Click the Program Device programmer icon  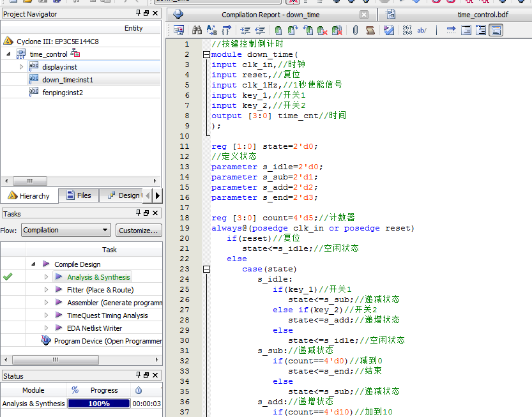46,341
